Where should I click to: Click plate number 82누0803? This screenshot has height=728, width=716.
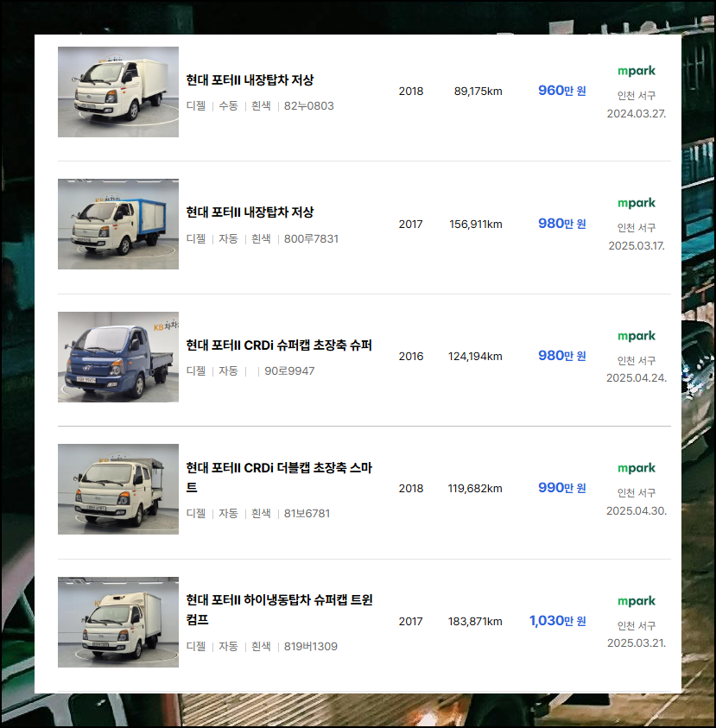click(x=309, y=106)
